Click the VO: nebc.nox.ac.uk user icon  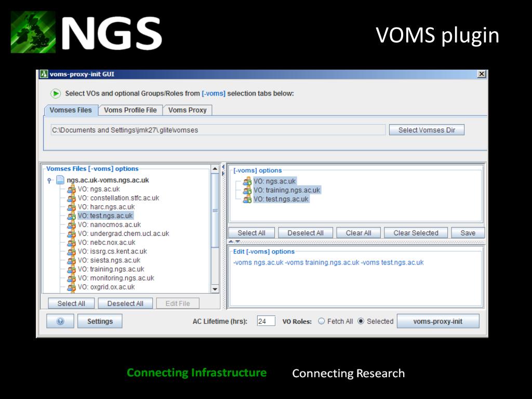(71, 242)
